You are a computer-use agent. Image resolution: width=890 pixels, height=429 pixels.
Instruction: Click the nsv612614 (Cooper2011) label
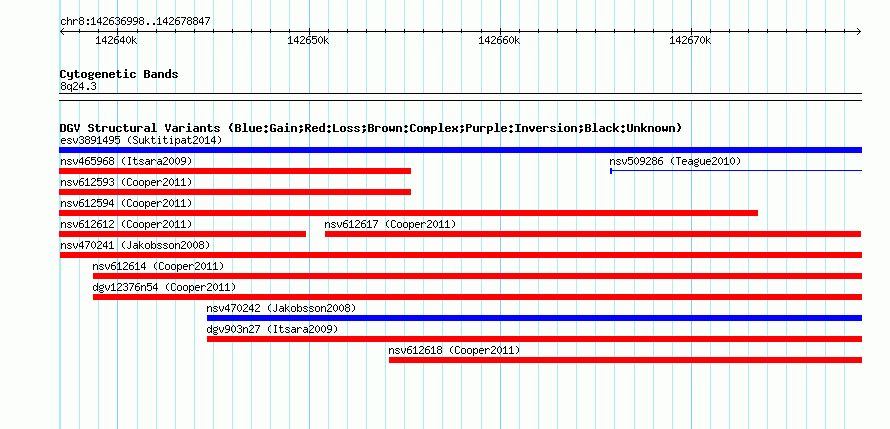158,266
